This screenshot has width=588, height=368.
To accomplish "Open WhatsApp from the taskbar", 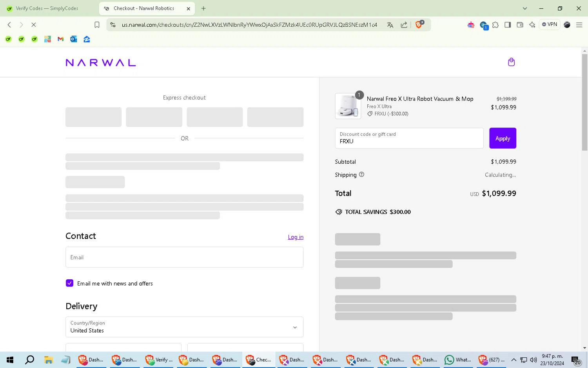I will (x=458, y=360).
